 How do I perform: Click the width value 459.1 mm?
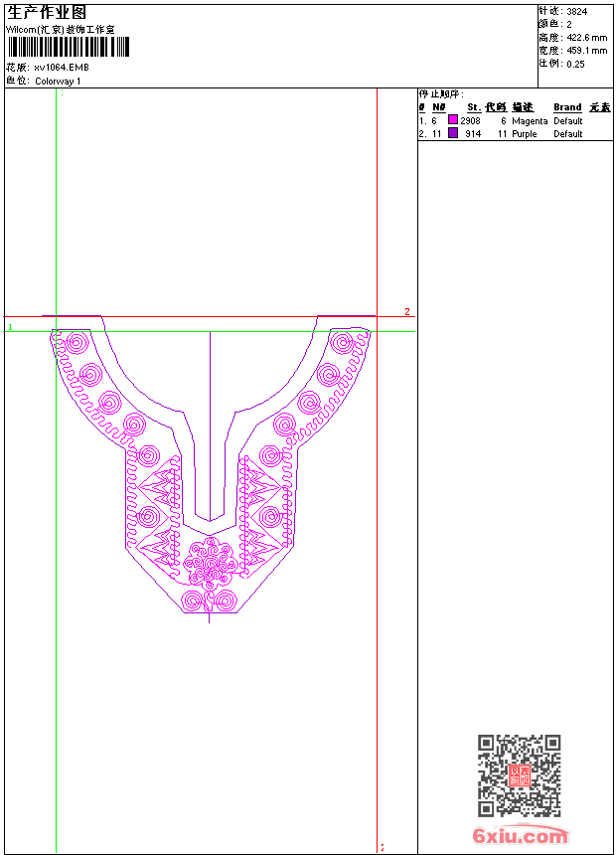point(586,51)
